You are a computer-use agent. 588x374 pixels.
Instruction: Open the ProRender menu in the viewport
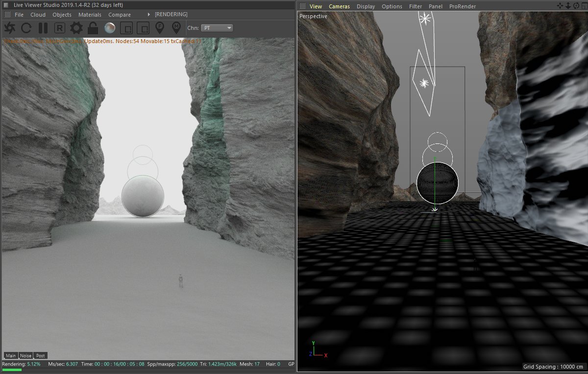(463, 6)
